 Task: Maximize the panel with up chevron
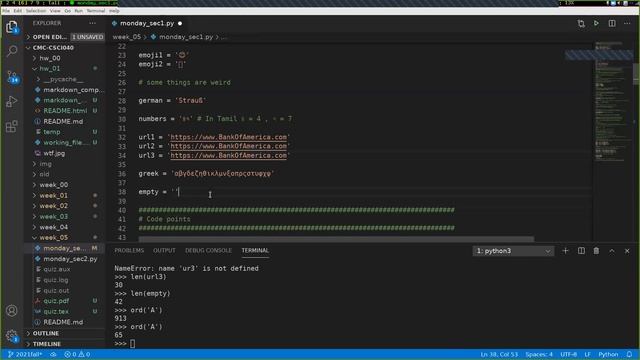point(612,251)
